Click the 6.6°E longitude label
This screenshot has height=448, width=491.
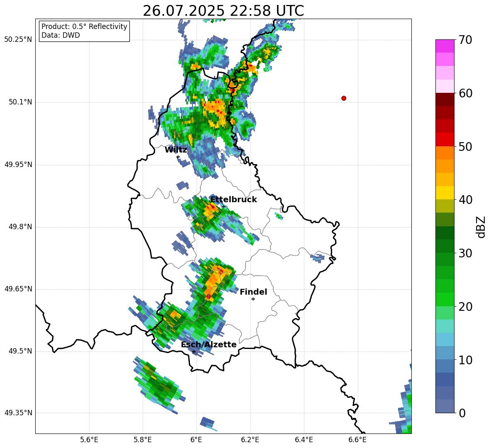pyautogui.click(x=357, y=440)
